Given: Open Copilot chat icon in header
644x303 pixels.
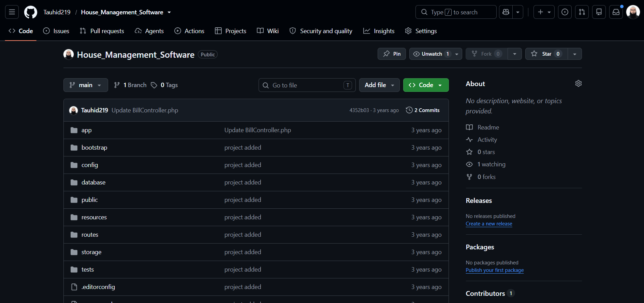Looking at the screenshot, I should point(506,12).
